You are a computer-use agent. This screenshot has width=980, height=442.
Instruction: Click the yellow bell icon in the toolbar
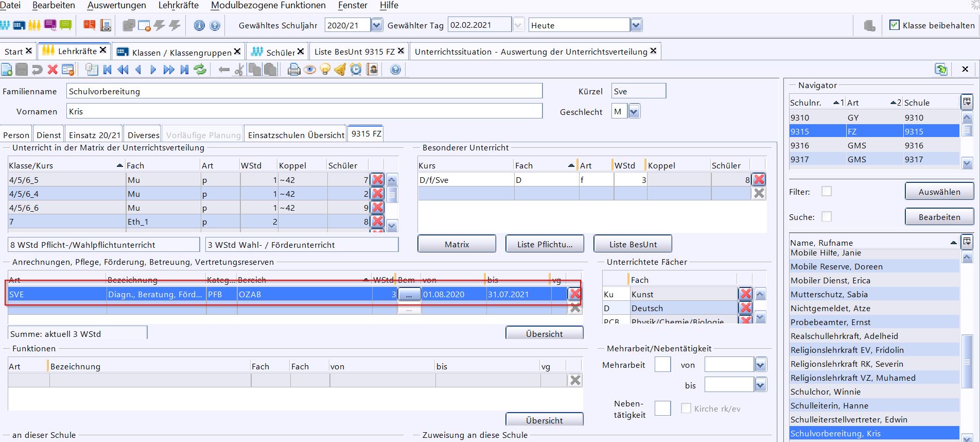[340, 70]
